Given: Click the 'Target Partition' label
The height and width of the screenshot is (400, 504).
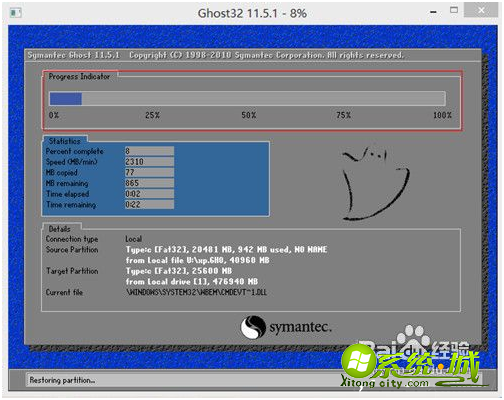Looking at the screenshot, I should click(72, 271).
